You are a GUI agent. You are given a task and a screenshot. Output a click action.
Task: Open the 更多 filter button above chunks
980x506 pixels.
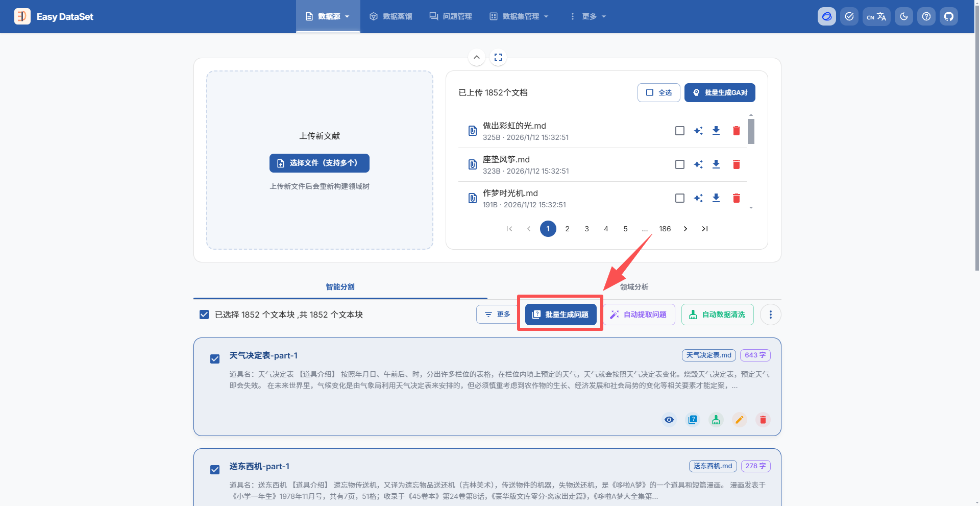tap(497, 315)
